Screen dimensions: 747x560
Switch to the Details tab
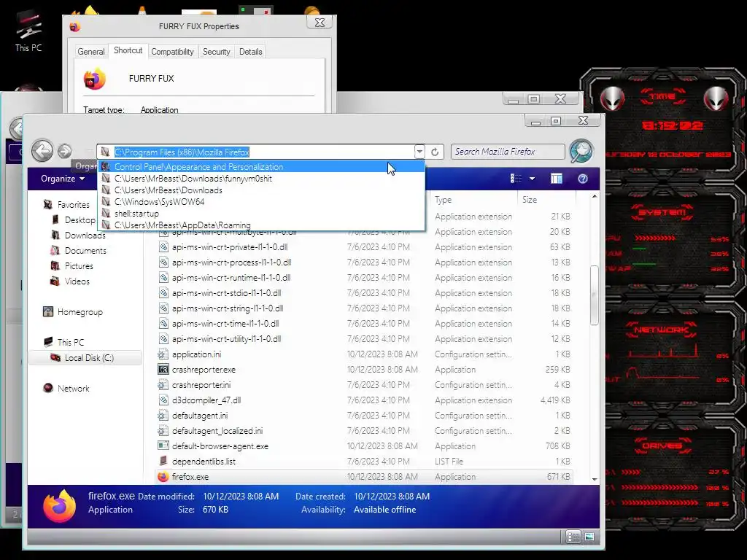coord(251,52)
